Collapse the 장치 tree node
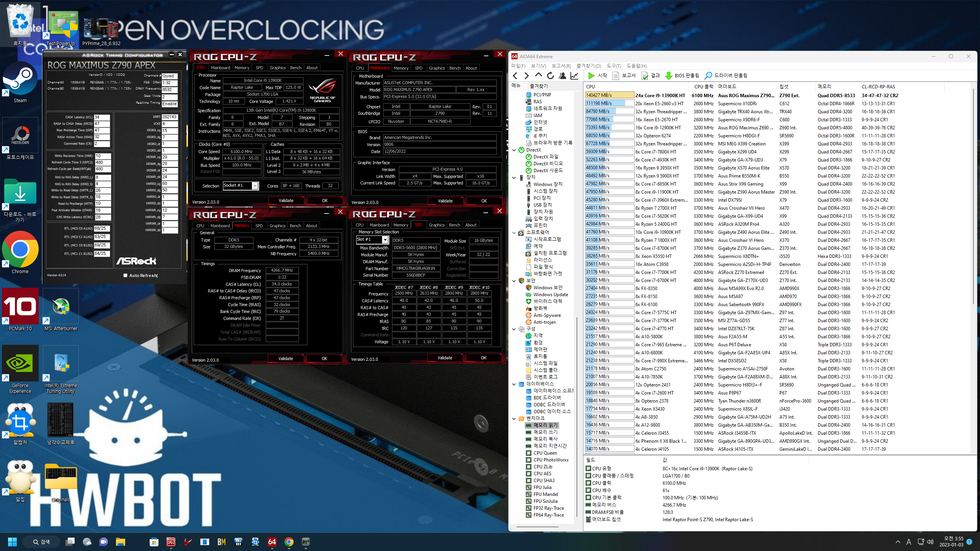The width and height of the screenshot is (980, 551). point(514,178)
